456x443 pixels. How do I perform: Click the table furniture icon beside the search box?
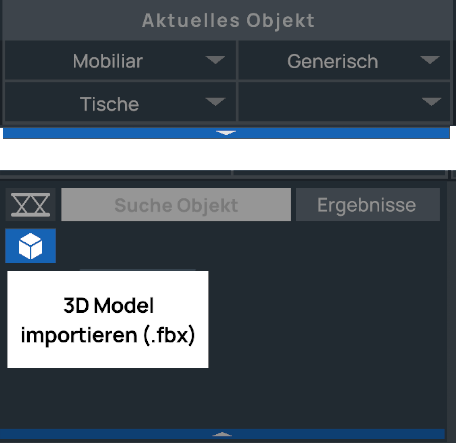tap(30, 204)
